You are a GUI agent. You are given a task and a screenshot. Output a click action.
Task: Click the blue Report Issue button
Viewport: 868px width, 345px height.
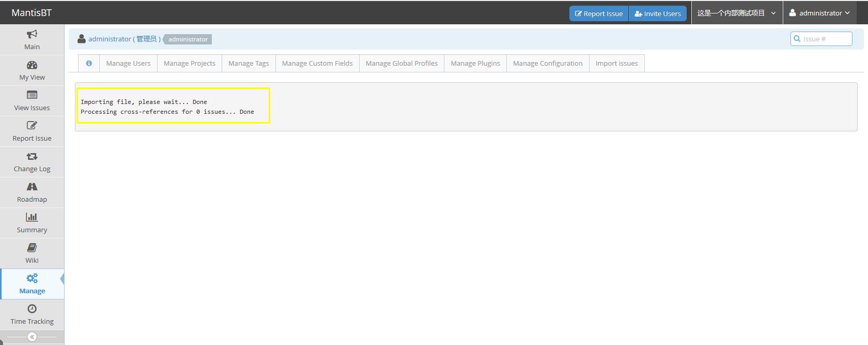click(598, 13)
